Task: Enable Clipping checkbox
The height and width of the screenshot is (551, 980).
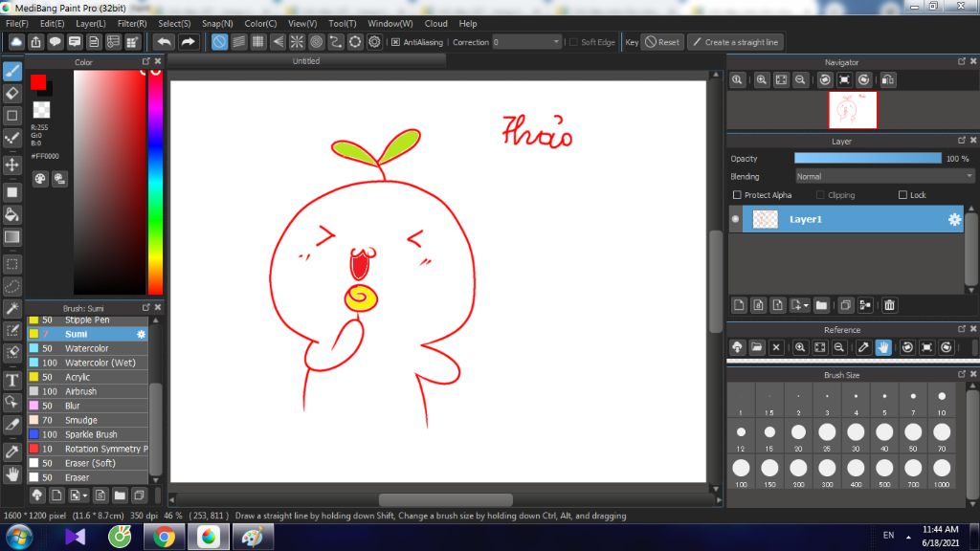Action: coord(820,195)
